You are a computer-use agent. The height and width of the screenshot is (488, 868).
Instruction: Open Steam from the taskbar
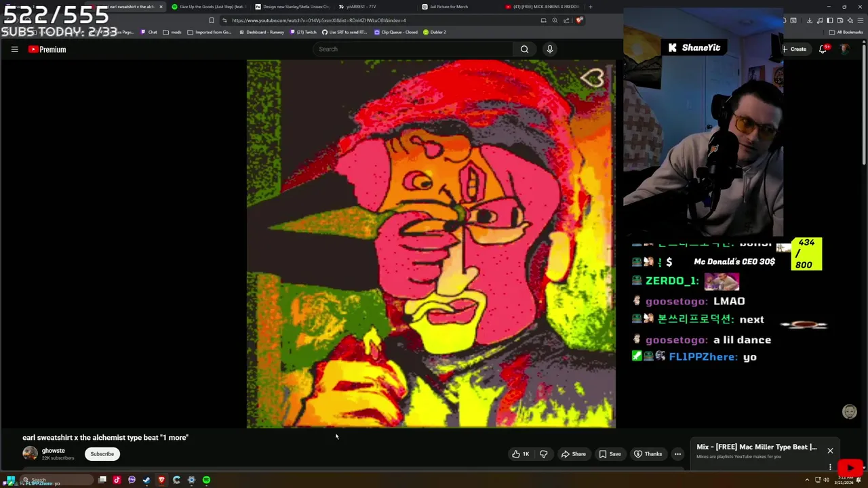(146, 480)
